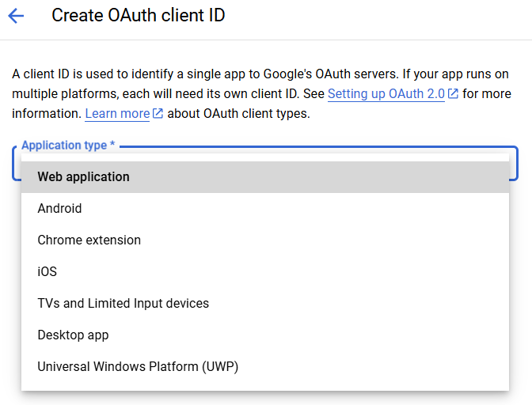The width and height of the screenshot is (532, 405).
Task: Click the Create OAuth client ID heading
Action: coord(138,16)
